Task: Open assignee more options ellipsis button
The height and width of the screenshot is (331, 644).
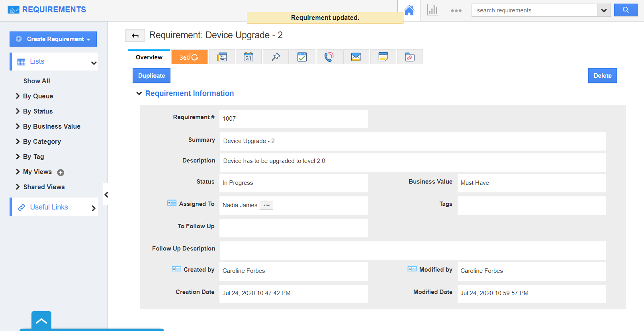Action: click(266, 206)
